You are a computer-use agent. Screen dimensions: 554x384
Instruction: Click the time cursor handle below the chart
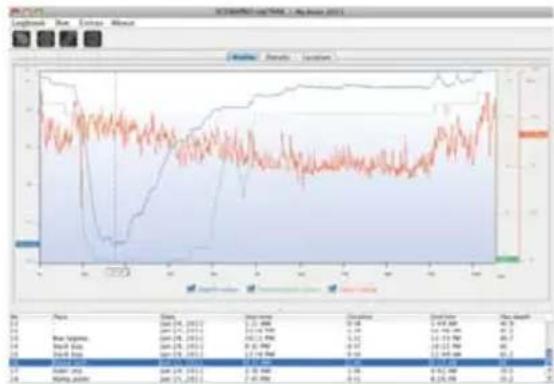pos(117,272)
